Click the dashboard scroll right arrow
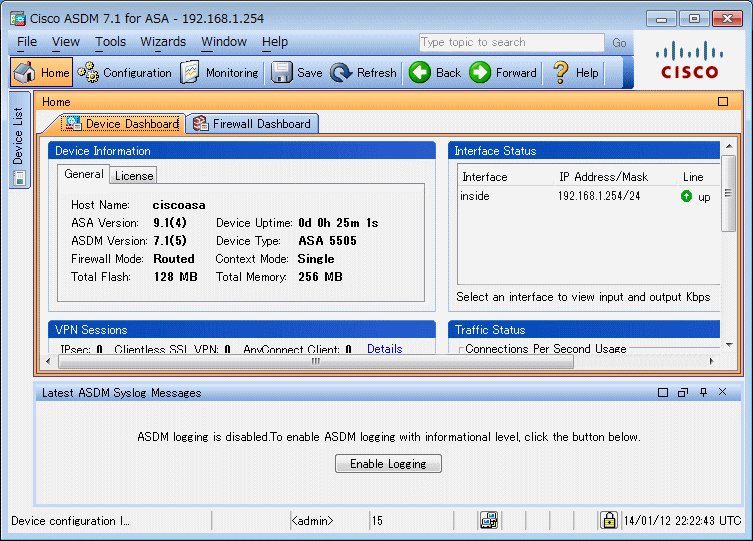This screenshot has width=753, height=541. (x=712, y=361)
